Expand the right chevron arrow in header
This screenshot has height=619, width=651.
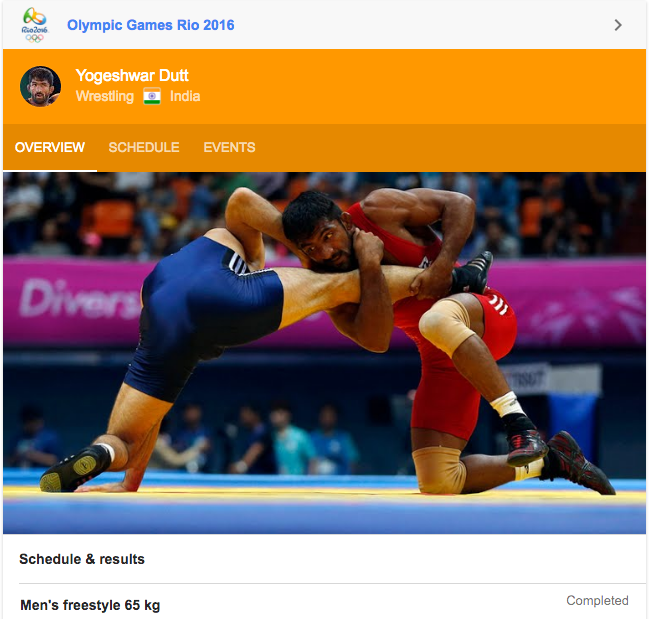pyautogui.click(x=618, y=25)
